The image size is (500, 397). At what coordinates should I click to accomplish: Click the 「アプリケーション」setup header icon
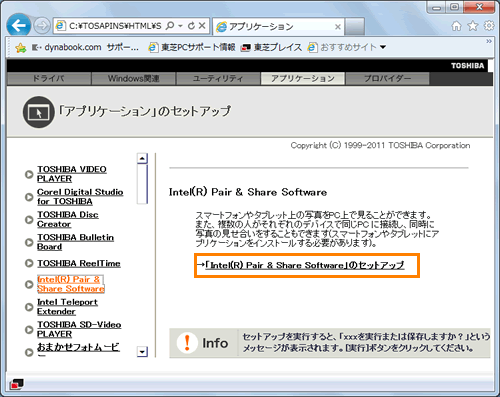[x=39, y=112]
